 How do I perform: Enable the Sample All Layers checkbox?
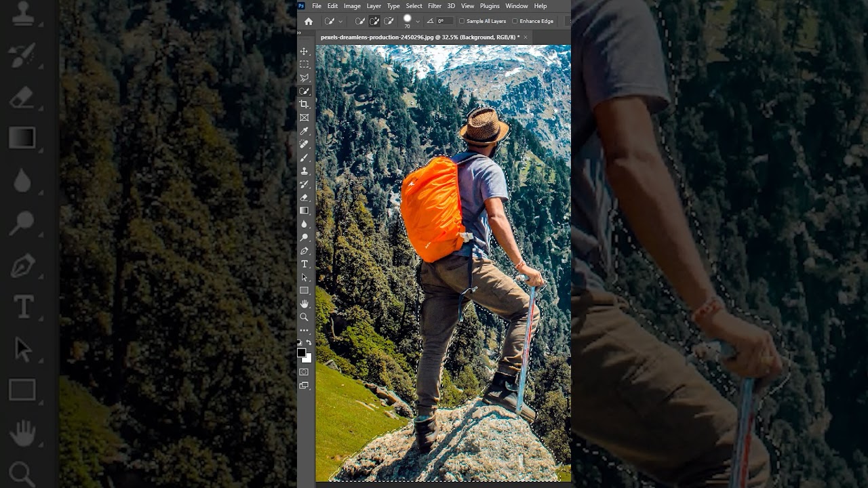coord(462,21)
